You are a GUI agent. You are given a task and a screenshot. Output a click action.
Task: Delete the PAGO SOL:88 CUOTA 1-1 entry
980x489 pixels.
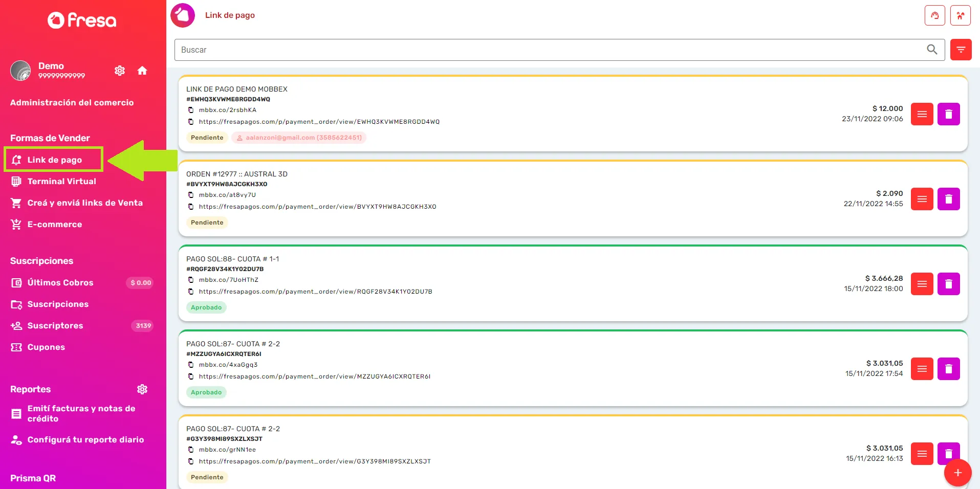click(949, 284)
